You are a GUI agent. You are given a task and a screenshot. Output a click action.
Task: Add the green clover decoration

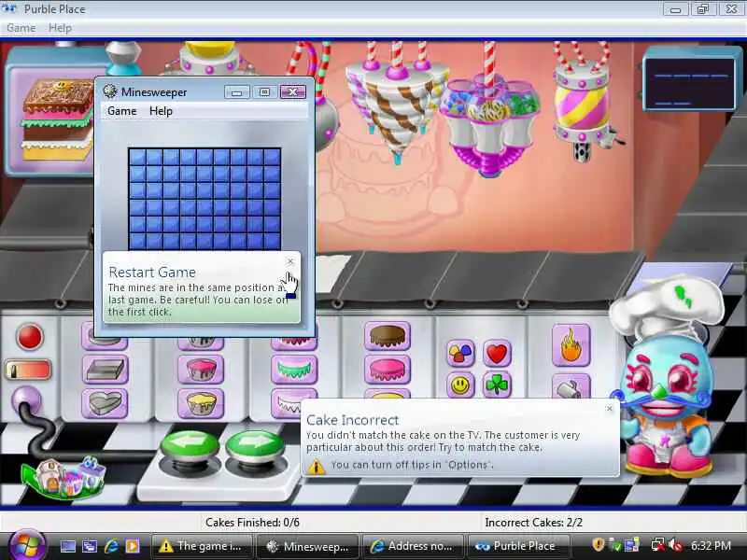[x=497, y=385]
